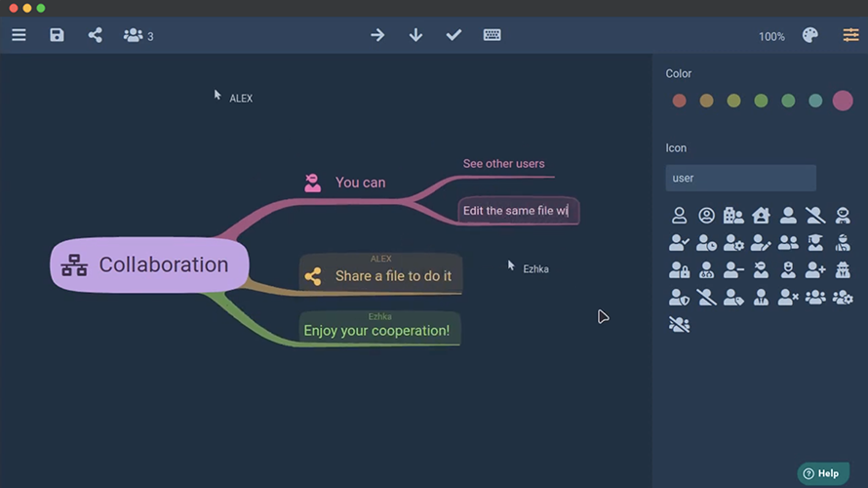Select the astronaut user icon

[x=843, y=216]
